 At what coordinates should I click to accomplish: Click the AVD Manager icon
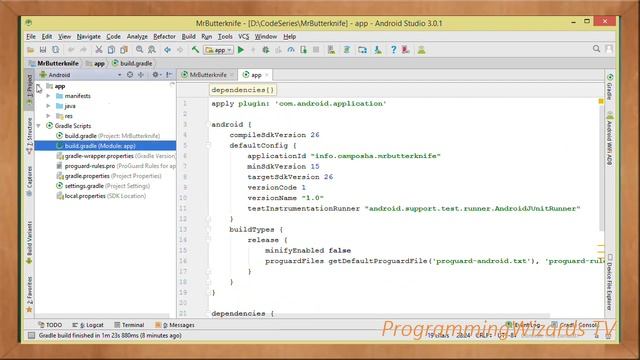click(x=331, y=50)
